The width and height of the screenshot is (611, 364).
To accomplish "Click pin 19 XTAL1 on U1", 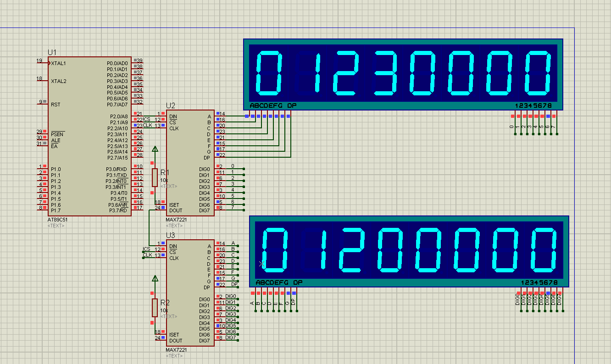I will click(x=42, y=63).
